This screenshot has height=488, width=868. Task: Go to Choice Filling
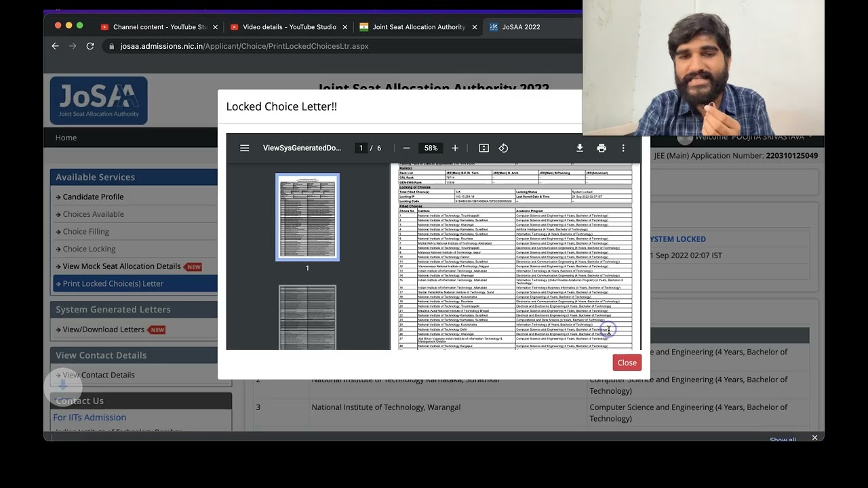point(85,232)
